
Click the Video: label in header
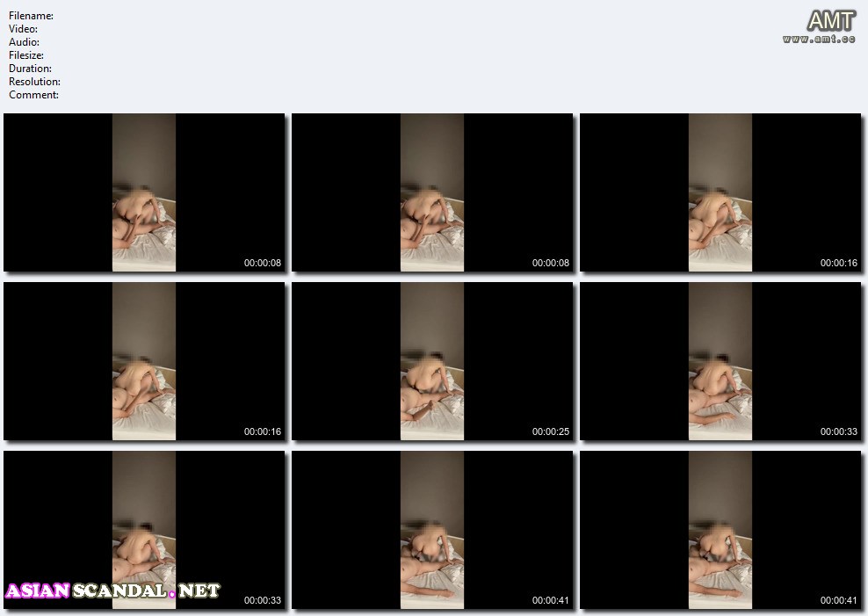[23, 29]
